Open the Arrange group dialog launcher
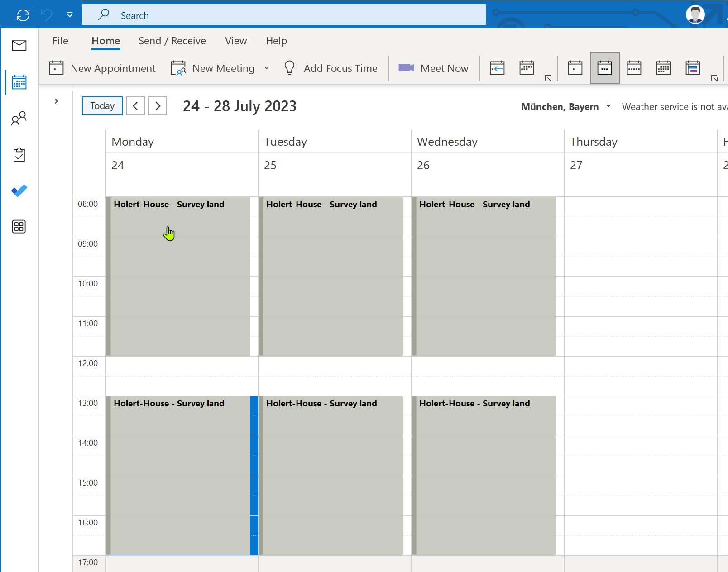 click(x=714, y=78)
